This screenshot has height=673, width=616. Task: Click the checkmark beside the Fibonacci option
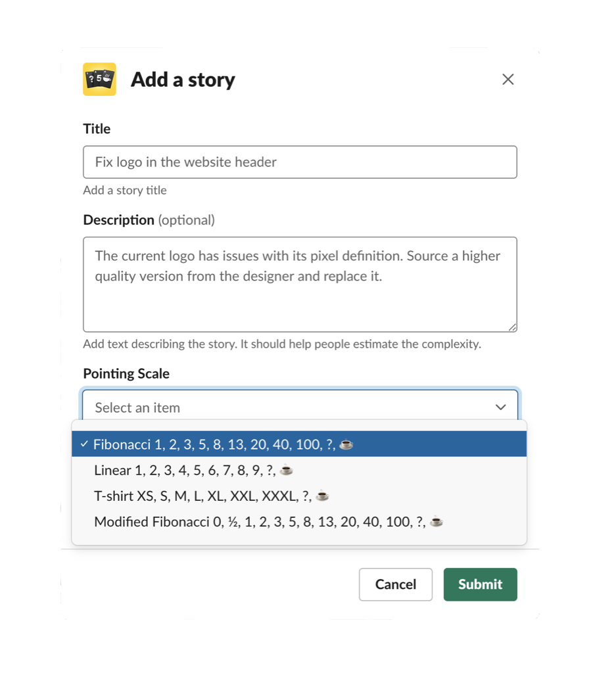coord(84,444)
